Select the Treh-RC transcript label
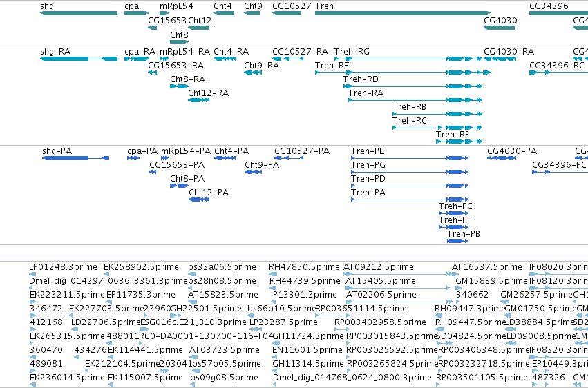This screenshot has height=388, width=588. coord(410,121)
